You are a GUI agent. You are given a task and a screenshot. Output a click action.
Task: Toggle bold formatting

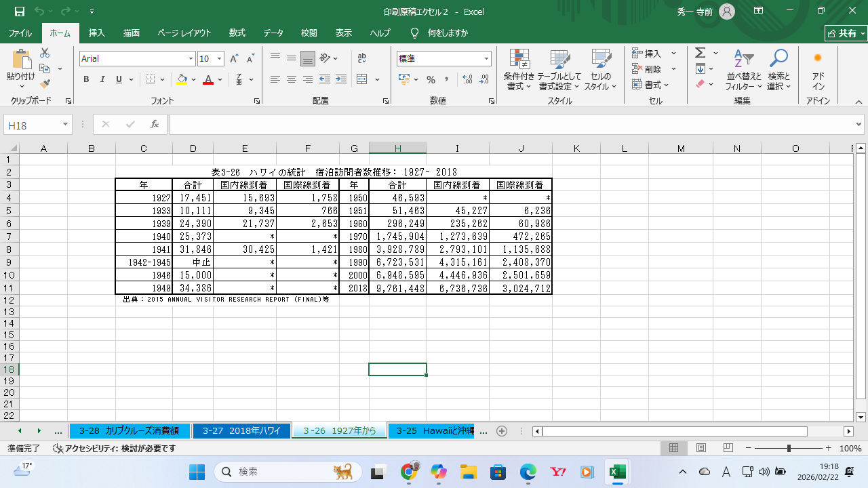(x=86, y=79)
